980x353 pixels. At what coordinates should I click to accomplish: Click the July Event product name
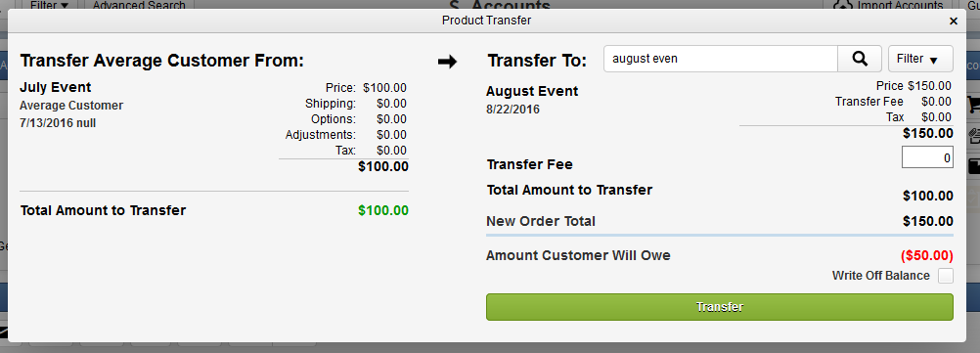click(56, 87)
